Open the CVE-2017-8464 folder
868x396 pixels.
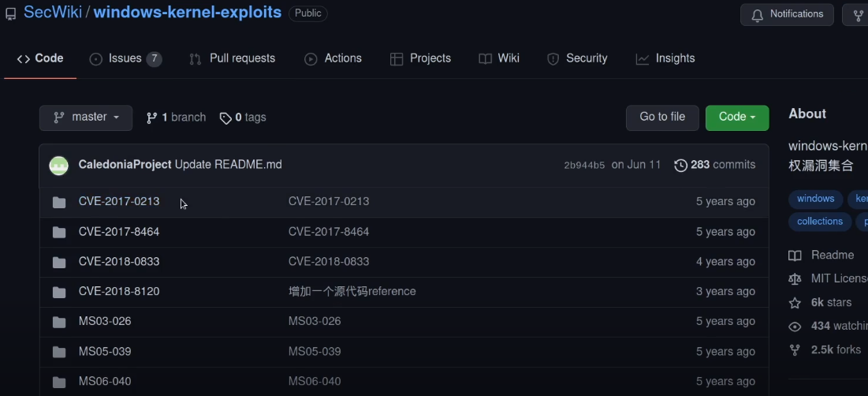[x=119, y=231]
